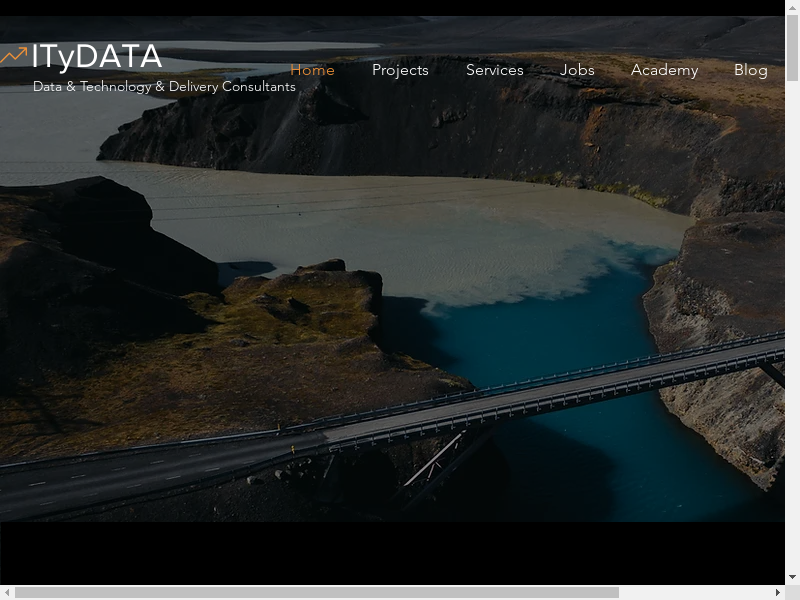The width and height of the screenshot is (800, 600).
Task: Visit the Academy section
Action: click(x=664, y=70)
